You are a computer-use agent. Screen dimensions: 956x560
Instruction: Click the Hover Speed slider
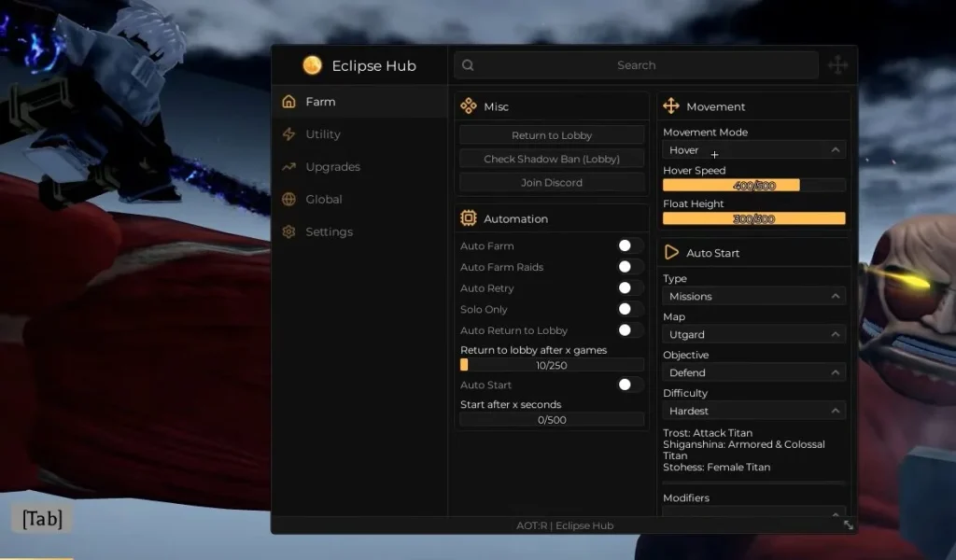coord(753,185)
